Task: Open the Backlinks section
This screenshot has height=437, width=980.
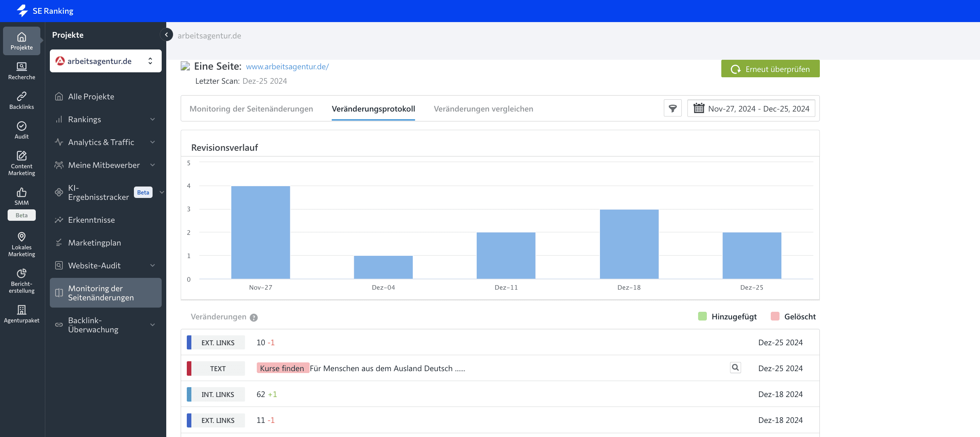Action: click(x=22, y=101)
